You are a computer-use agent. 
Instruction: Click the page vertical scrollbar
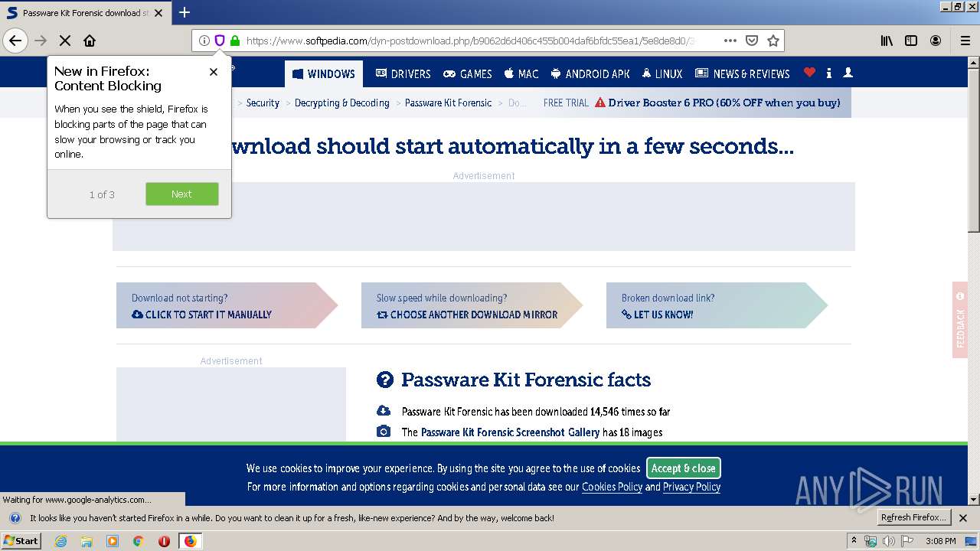click(x=974, y=280)
